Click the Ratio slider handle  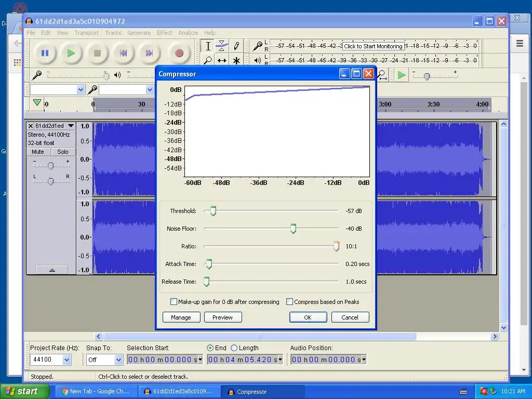[x=336, y=246]
